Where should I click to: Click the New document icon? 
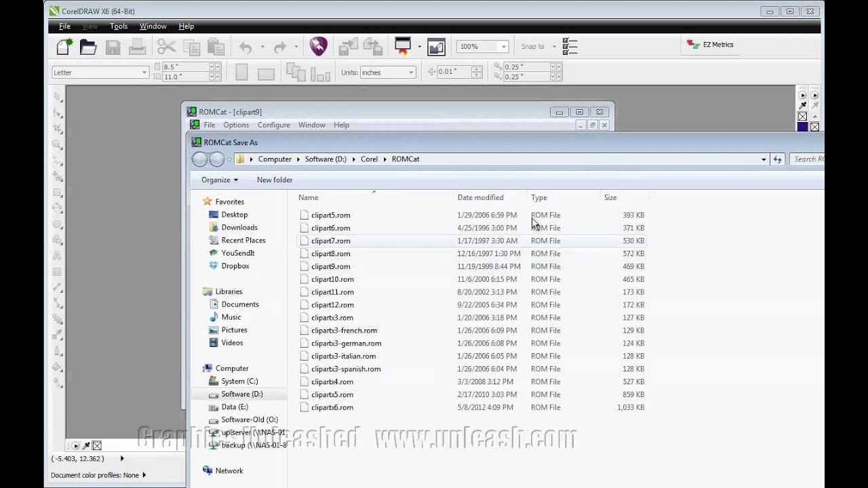[64, 47]
